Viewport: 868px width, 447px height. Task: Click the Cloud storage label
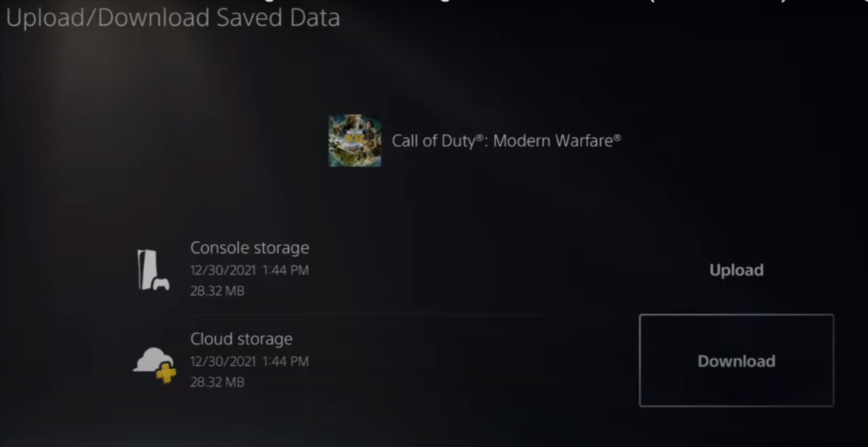point(241,338)
